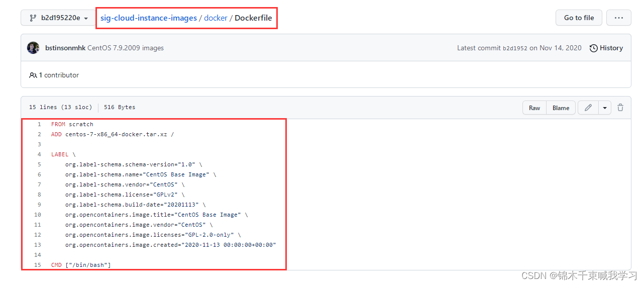This screenshot has height=285, width=644.
Task: Click the org.opencontainers.image.licenses="GPL-2.0-only" line
Action: pyautogui.click(x=153, y=235)
